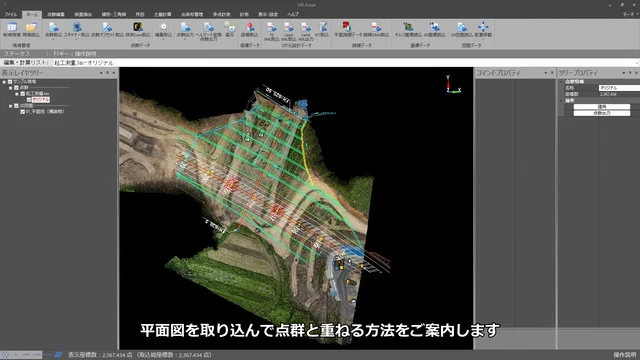Select the 01_平面図(構造物) tree item
Screen dimensions: 640x360
(45, 111)
